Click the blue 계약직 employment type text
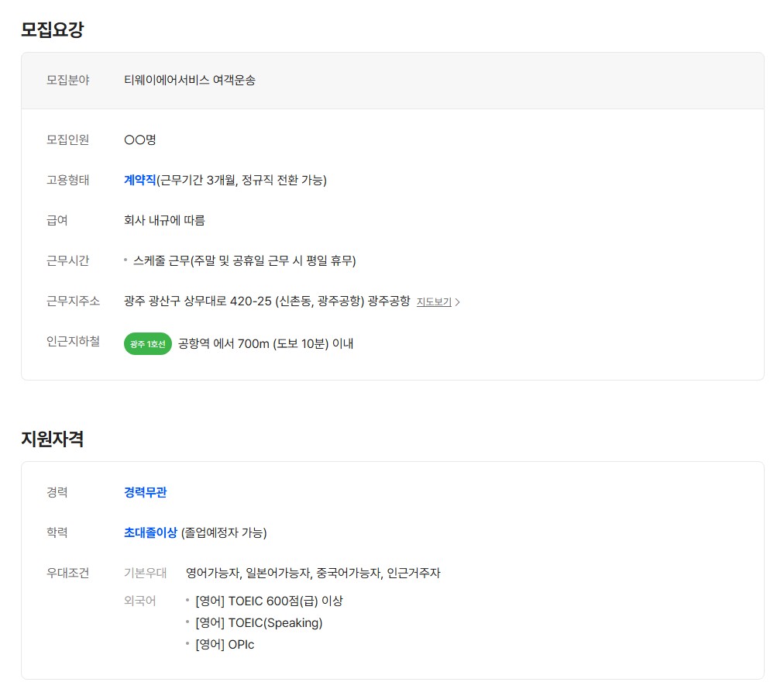 [140, 180]
